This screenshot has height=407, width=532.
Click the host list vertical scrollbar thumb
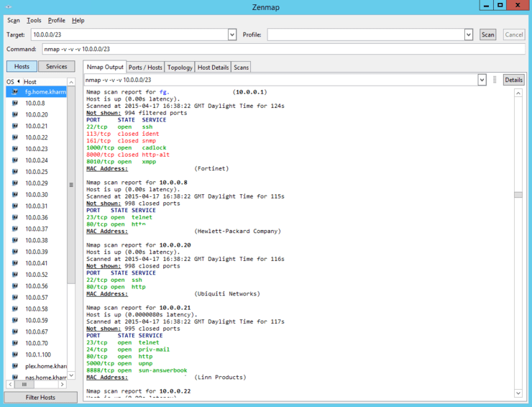[x=71, y=185]
